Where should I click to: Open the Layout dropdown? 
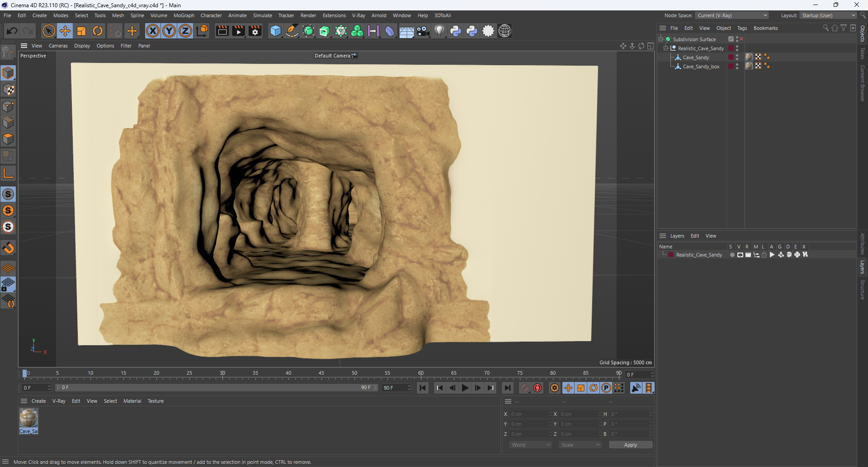tap(828, 15)
